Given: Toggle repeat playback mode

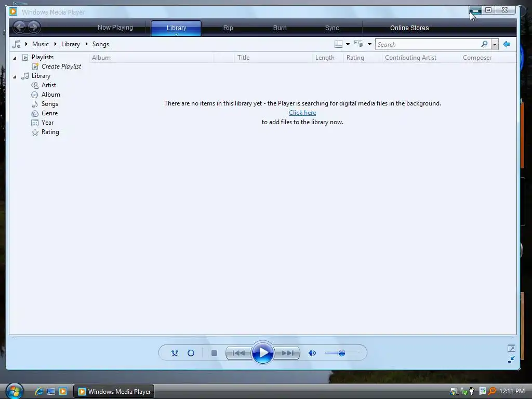Looking at the screenshot, I should tap(191, 353).
